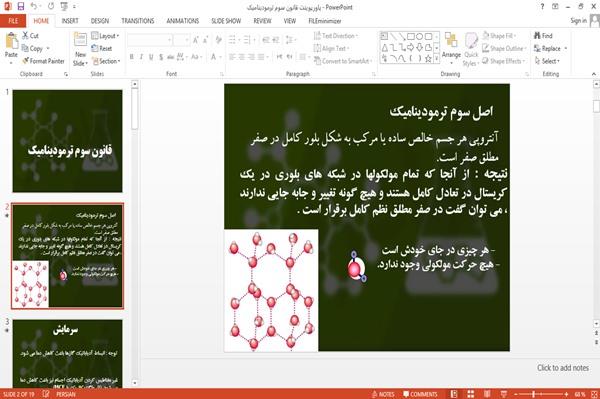Toggle Italic formatting
Screen dimensions: 600x399
pos(141,57)
